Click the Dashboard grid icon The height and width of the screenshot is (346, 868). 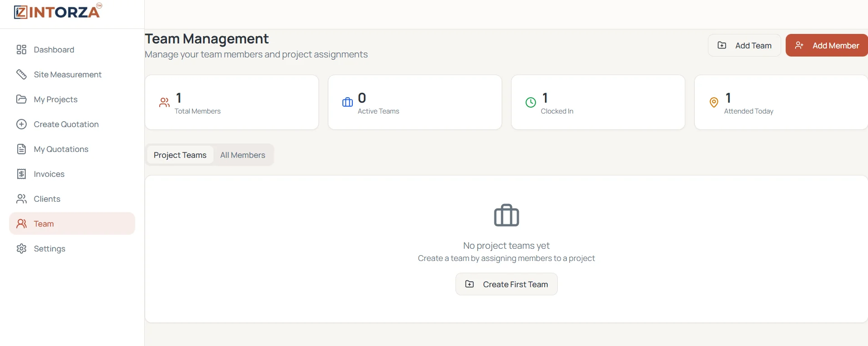(21, 50)
